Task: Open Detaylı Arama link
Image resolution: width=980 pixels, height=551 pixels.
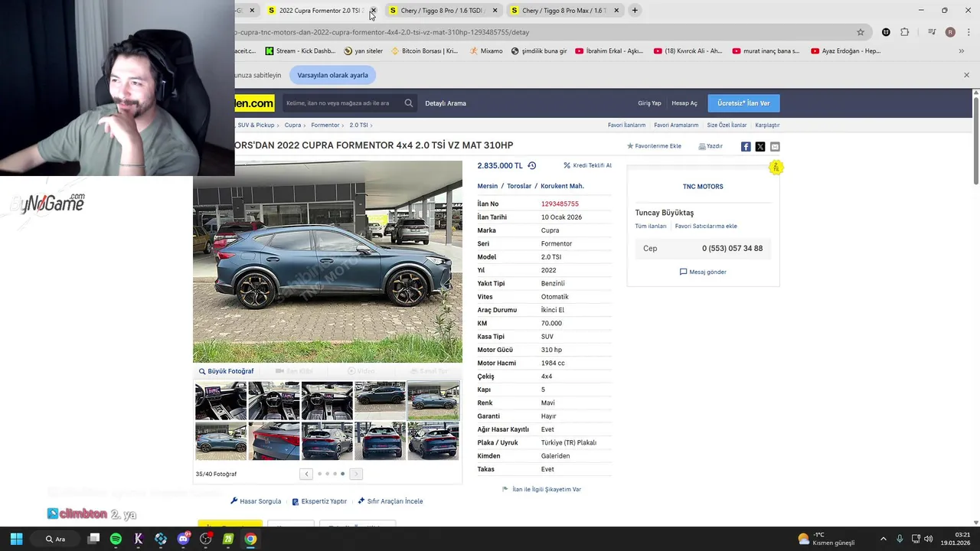Action: click(446, 103)
